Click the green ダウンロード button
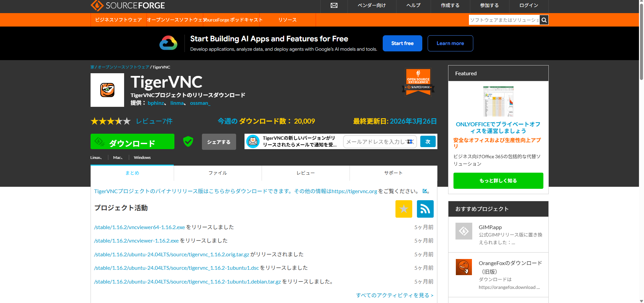 point(132,141)
